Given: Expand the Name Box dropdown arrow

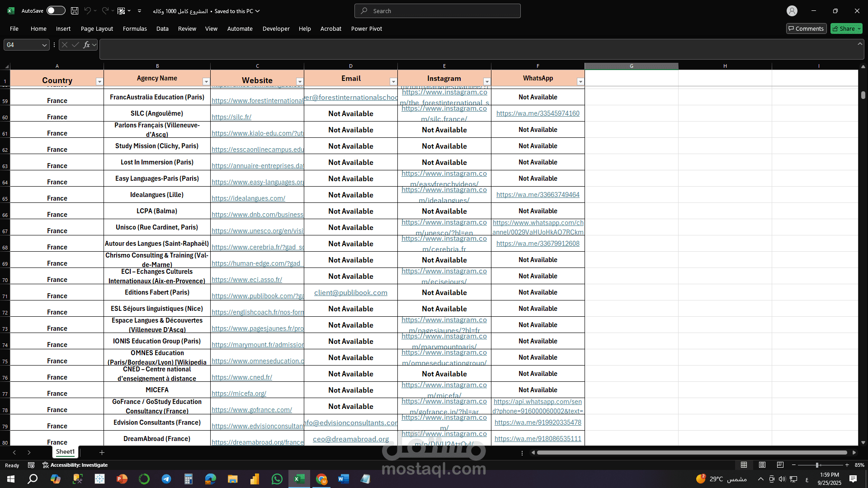Looking at the screenshot, I should 44,45.
